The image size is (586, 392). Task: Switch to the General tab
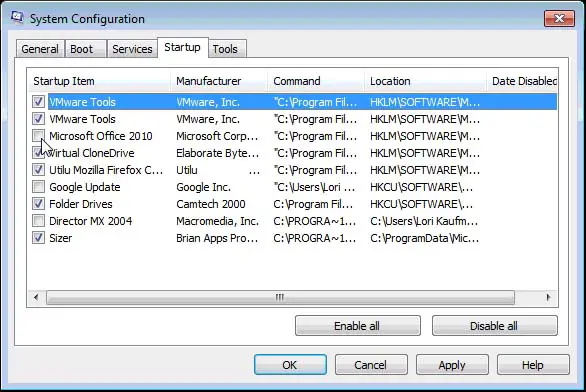coord(40,49)
